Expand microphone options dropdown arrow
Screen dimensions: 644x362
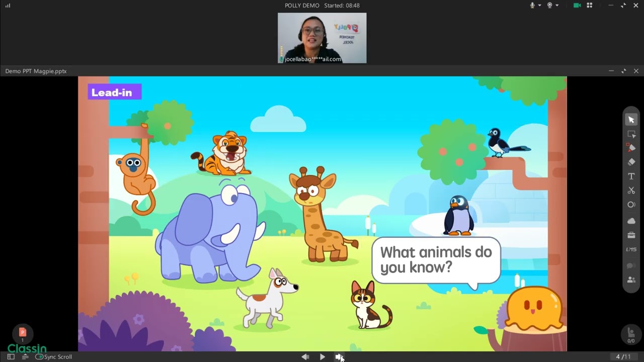coord(540,6)
